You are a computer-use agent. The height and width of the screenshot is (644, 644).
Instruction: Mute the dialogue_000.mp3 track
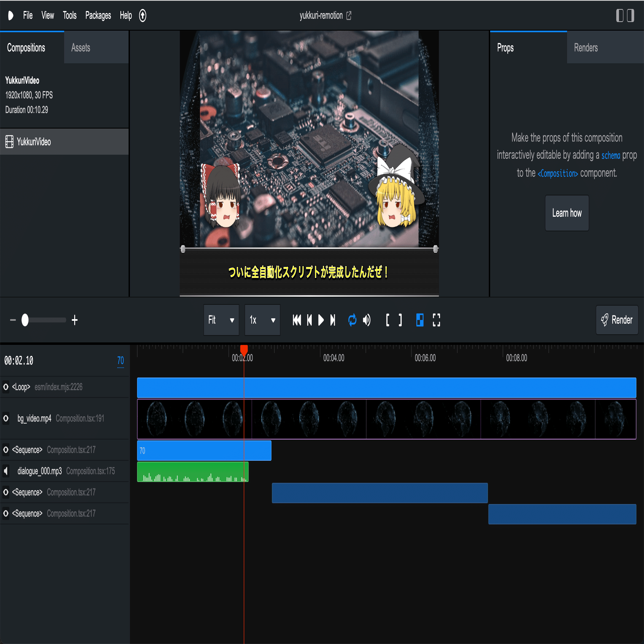tap(6, 471)
